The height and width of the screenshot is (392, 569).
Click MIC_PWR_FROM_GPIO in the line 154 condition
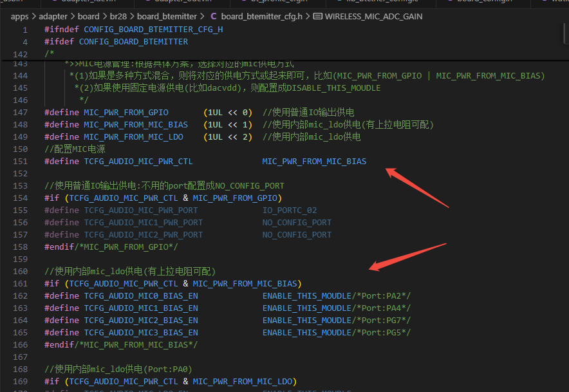235,198
